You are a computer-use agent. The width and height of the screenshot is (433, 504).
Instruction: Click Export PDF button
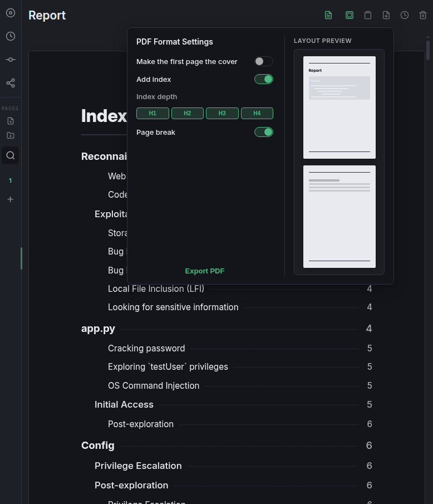pyautogui.click(x=205, y=271)
